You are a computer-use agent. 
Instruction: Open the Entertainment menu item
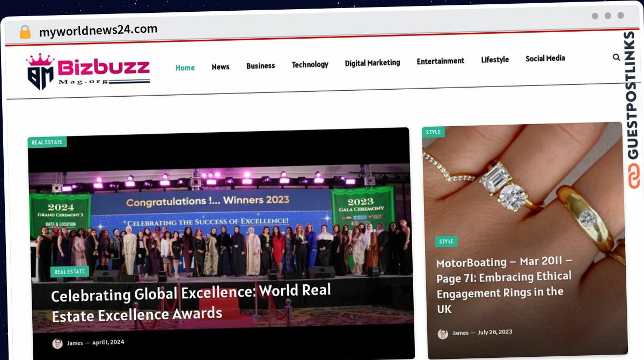(x=441, y=61)
